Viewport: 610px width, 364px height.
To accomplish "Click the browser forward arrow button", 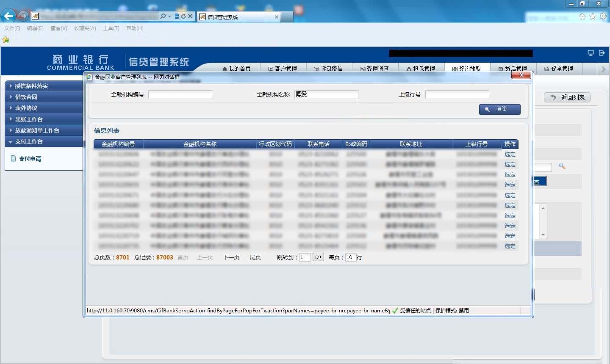I will click(x=23, y=16).
